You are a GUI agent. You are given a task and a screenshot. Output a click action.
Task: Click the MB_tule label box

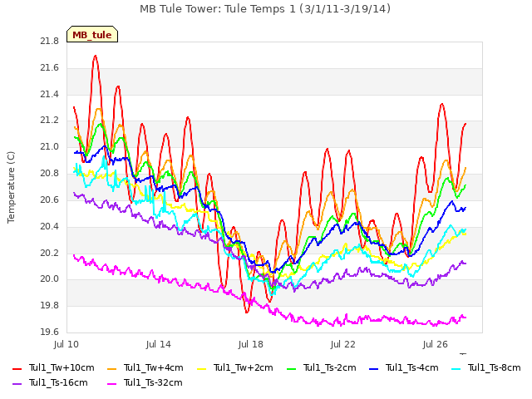(x=92, y=34)
